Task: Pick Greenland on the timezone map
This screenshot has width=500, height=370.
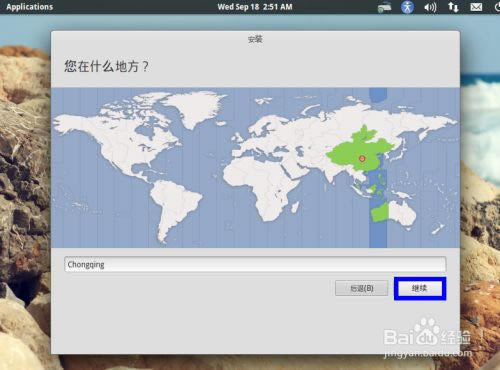Action: point(197,107)
